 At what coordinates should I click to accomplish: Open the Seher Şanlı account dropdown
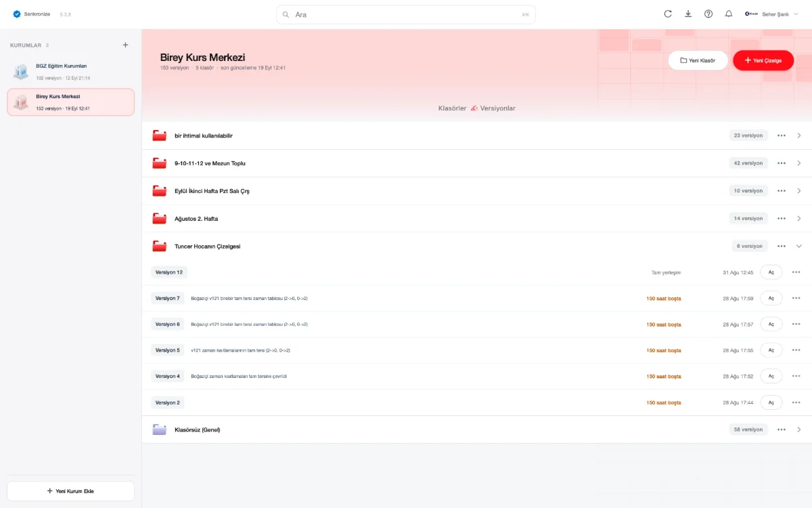point(772,14)
